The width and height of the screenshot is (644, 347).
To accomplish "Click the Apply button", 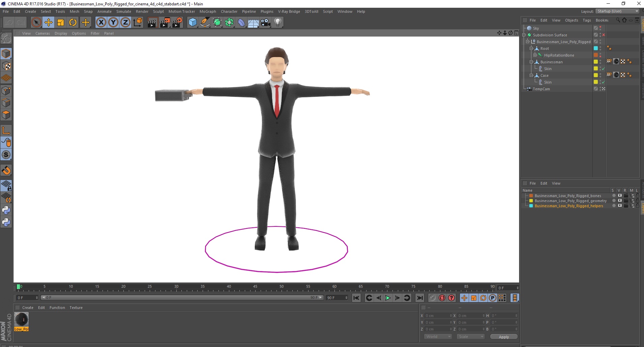I will pyautogui.click(x=504, y=337).
